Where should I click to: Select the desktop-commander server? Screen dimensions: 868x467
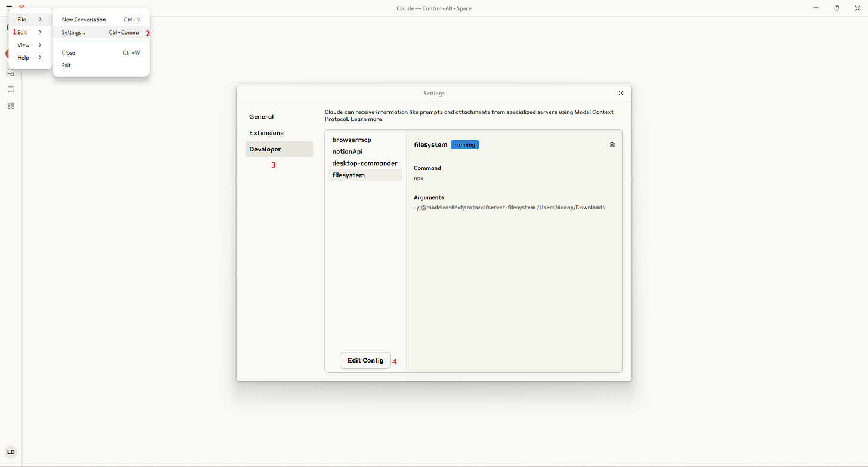365,163
